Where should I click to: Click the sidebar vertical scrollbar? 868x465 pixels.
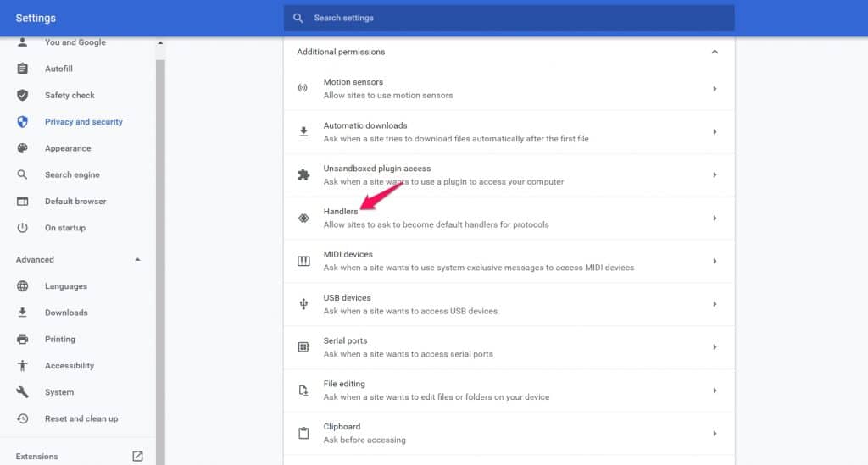point(160,254)
